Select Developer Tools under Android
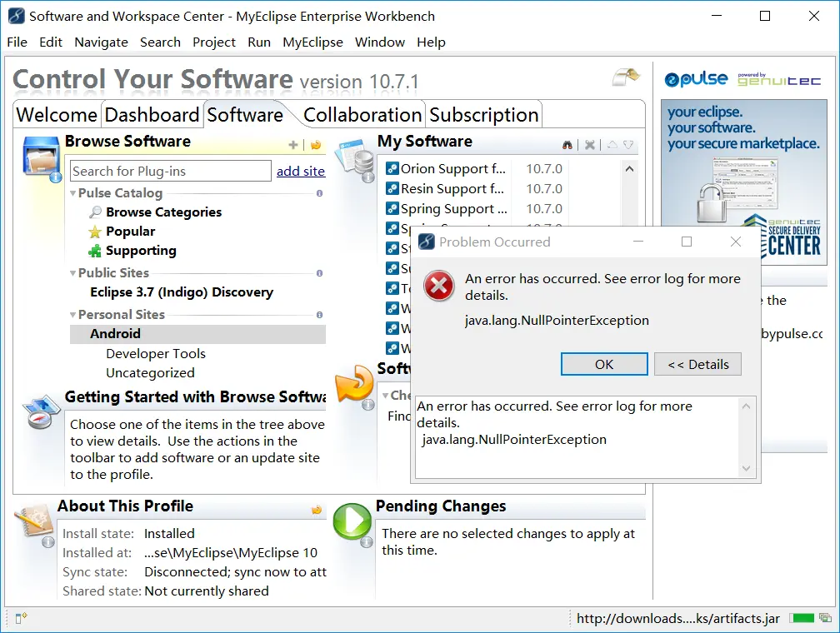 coord(155,353)
